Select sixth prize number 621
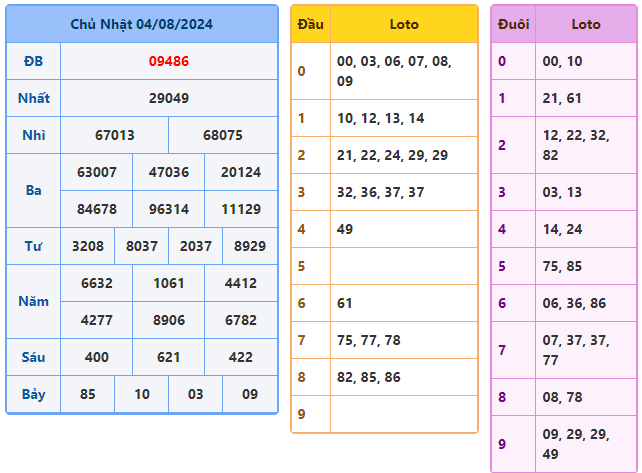Viewport: 642px width, 473px height. (x=168, y=357)
